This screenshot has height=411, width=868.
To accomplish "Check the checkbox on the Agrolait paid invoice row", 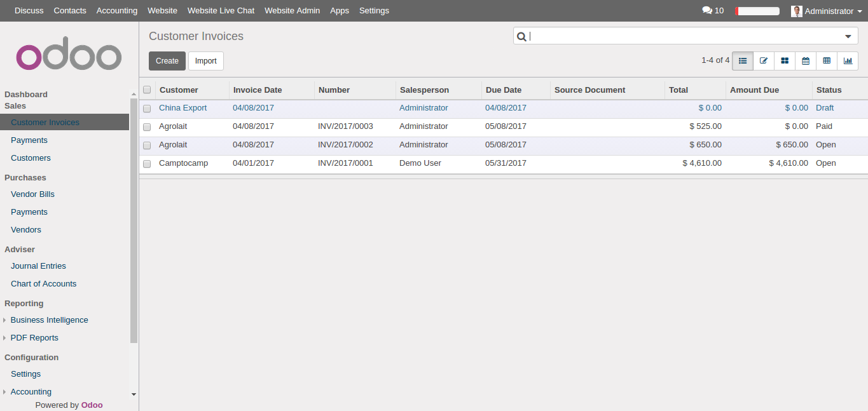I will point(147,126).
